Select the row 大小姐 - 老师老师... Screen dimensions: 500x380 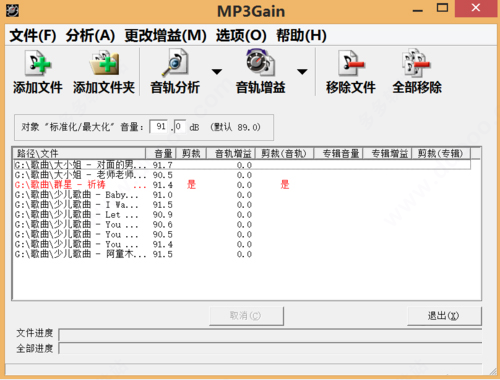[x=242, y=175]
